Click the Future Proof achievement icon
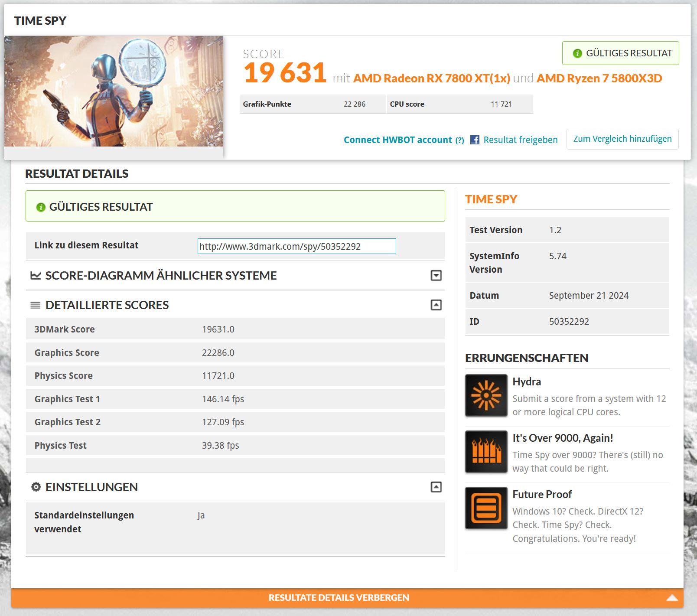Screen dimensions: 697x616 (486, 508)
